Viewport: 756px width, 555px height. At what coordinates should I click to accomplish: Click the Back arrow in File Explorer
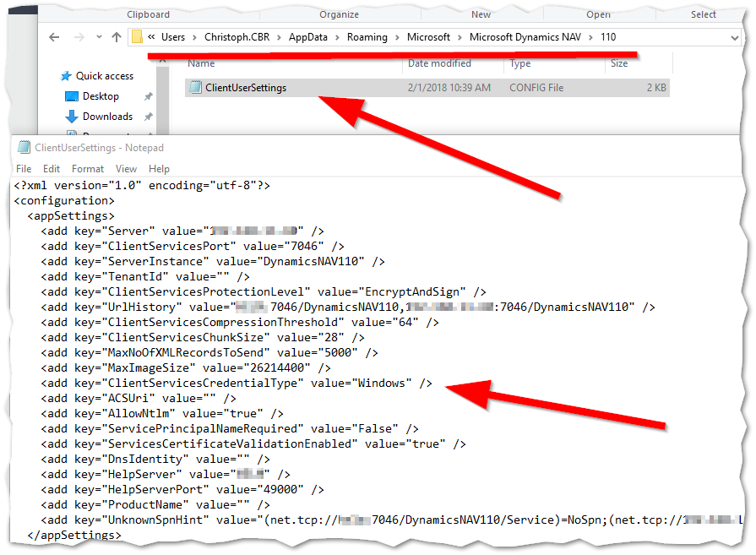54,37
